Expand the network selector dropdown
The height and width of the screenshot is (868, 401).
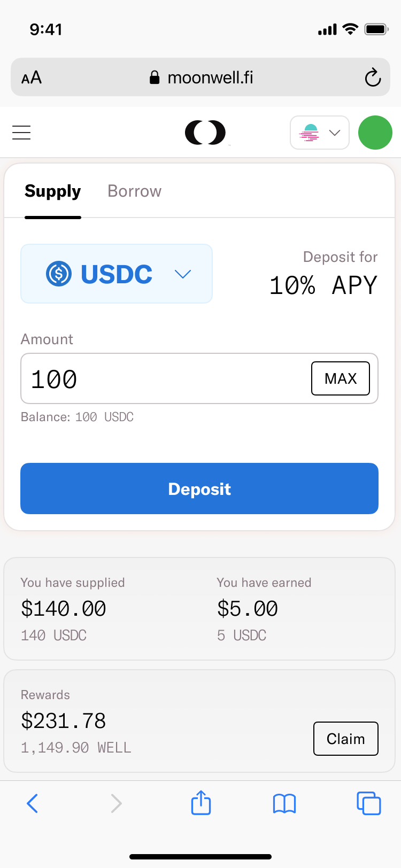[x=320, y=133]
